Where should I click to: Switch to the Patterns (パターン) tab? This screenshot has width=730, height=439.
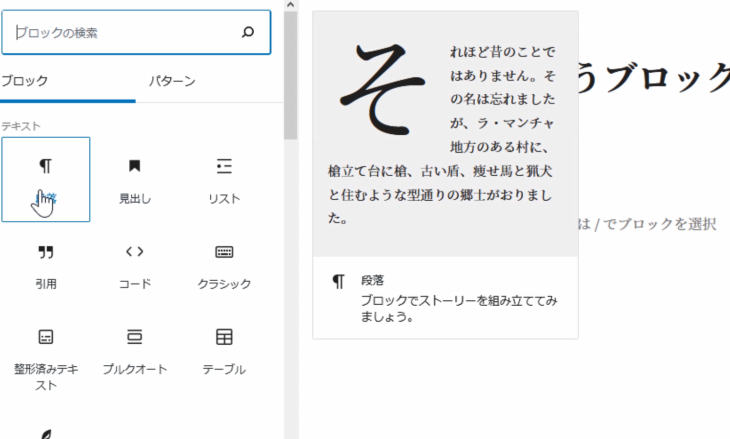click(172, 81)
